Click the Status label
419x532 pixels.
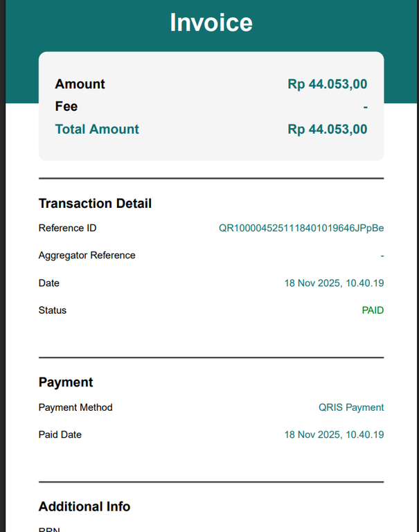click(x=53, y=310)
